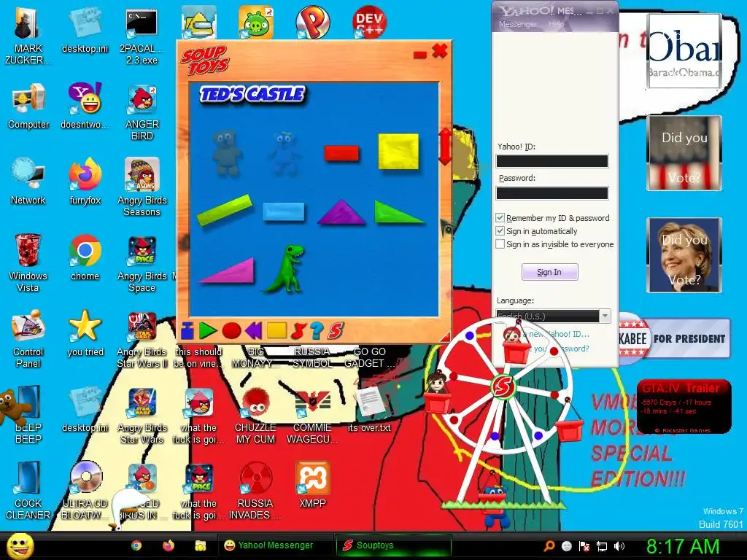Screen dimensions: 747x560
Task: Click the Yahoo! ID input field
Action: (552, 161)
